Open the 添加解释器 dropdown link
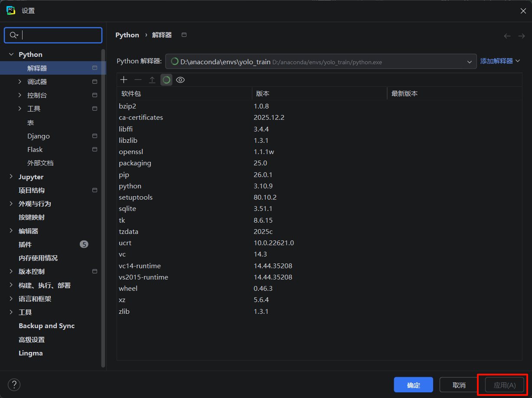Viewport: 532px width, 398px height. [x=500, y=61]
